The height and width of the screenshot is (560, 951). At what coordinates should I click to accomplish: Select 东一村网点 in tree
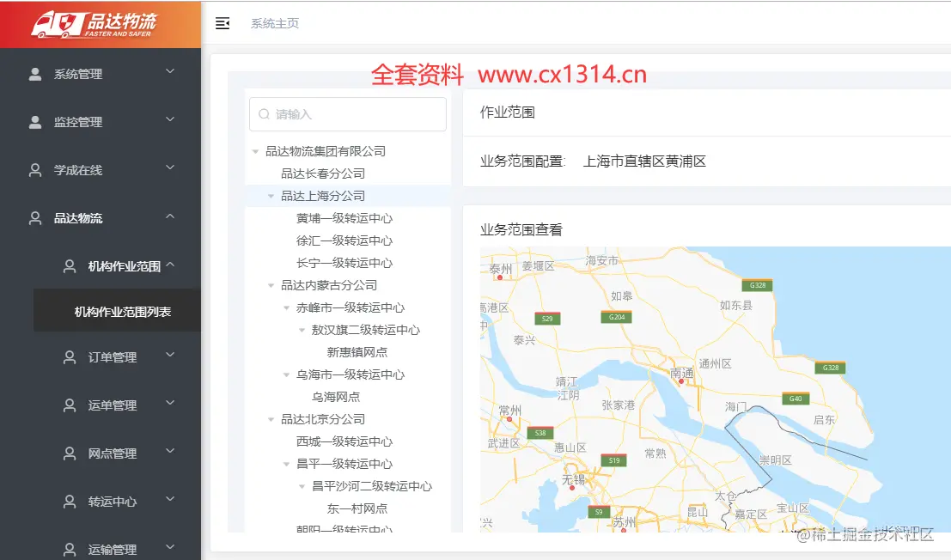(357, 508)
